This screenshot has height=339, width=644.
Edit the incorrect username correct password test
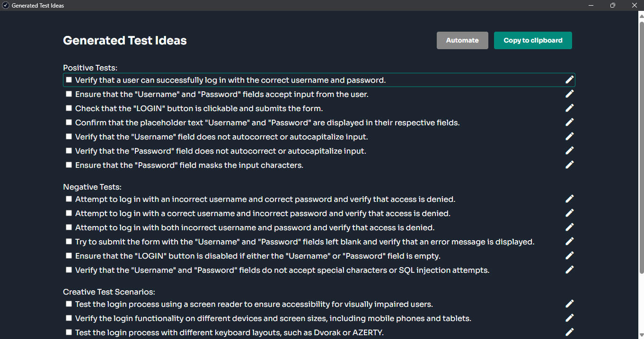(570, 199)
